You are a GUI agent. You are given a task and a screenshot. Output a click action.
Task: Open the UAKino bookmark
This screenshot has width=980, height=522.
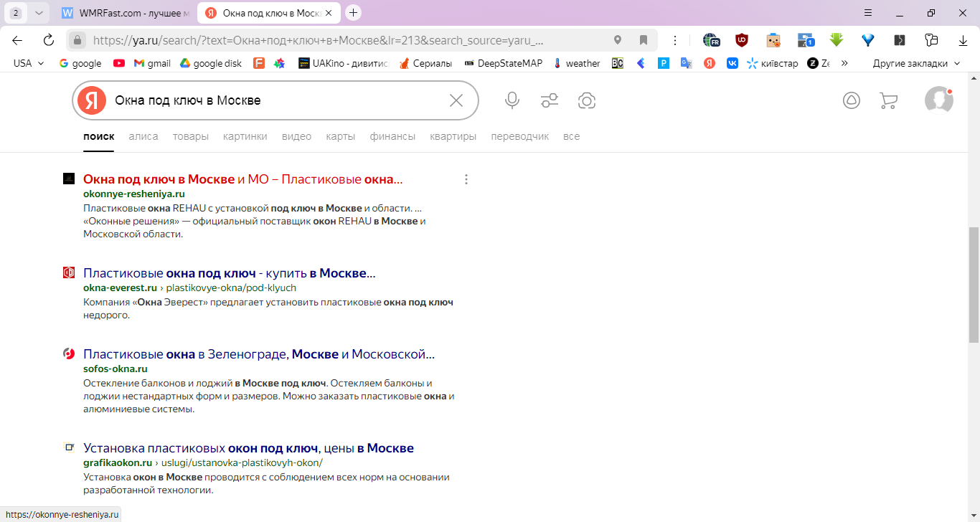(343, 63)
